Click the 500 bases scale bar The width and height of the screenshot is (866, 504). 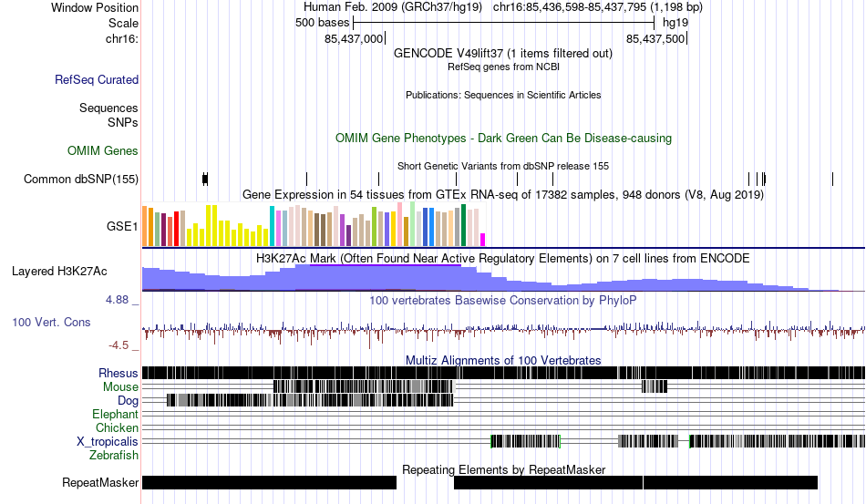tap(504, 23)
